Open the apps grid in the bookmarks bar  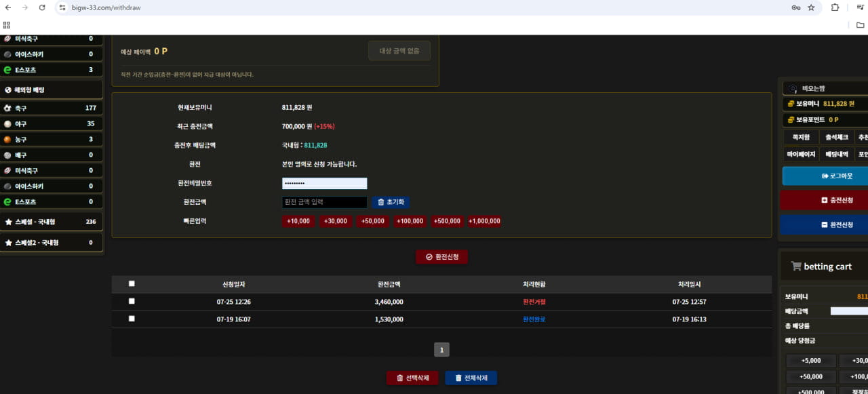coord(7,25)
